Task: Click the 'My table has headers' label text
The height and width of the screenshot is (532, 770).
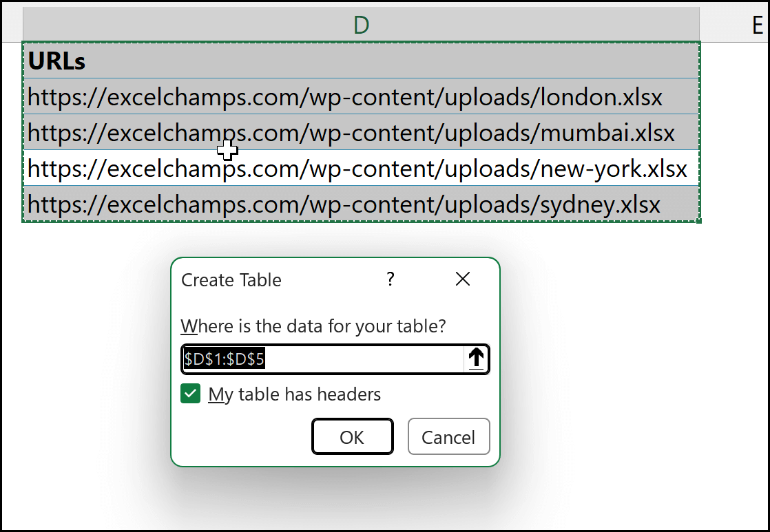Action: (295, 394)
